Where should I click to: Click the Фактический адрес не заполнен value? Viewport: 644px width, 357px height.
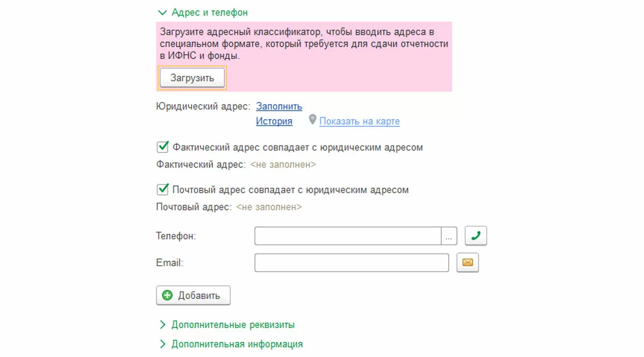(283, 165)
